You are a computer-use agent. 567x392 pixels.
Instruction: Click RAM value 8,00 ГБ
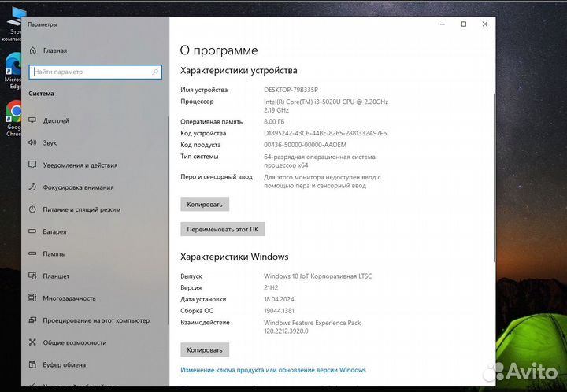coord(274,122)
